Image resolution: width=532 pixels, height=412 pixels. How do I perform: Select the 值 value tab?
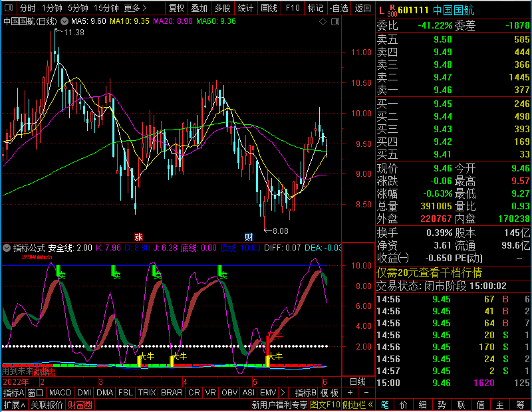[480, 405]
